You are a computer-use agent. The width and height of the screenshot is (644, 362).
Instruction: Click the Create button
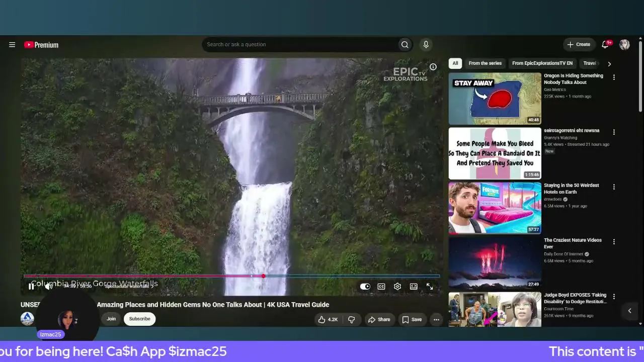coord(579,45)
